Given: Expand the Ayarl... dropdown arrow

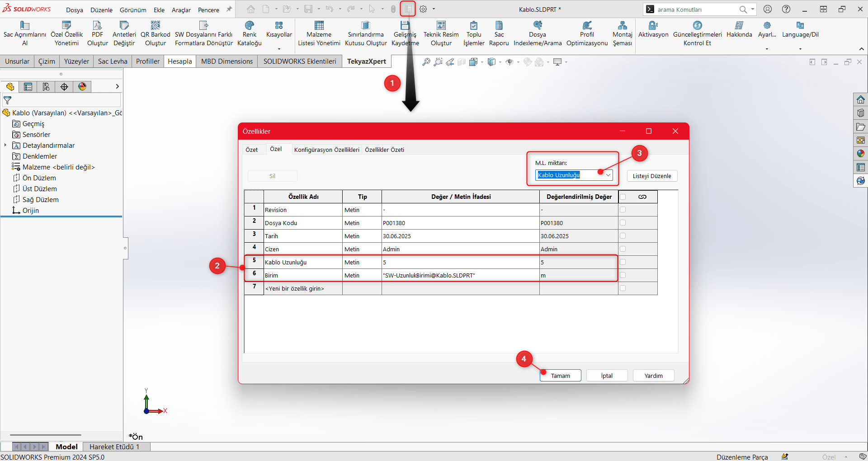Looking at the screenshot, I should pos(767,48).
